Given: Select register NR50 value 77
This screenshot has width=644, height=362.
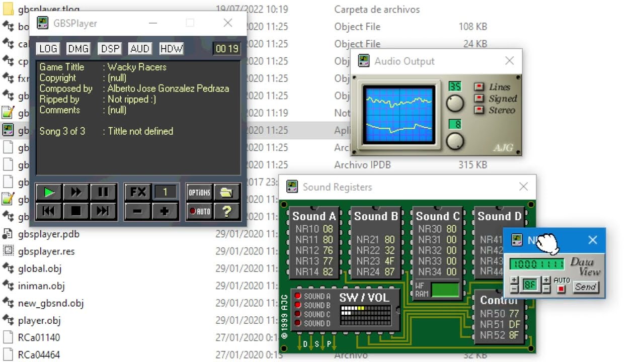Looking at the screenshot, I should click(500, 314).
